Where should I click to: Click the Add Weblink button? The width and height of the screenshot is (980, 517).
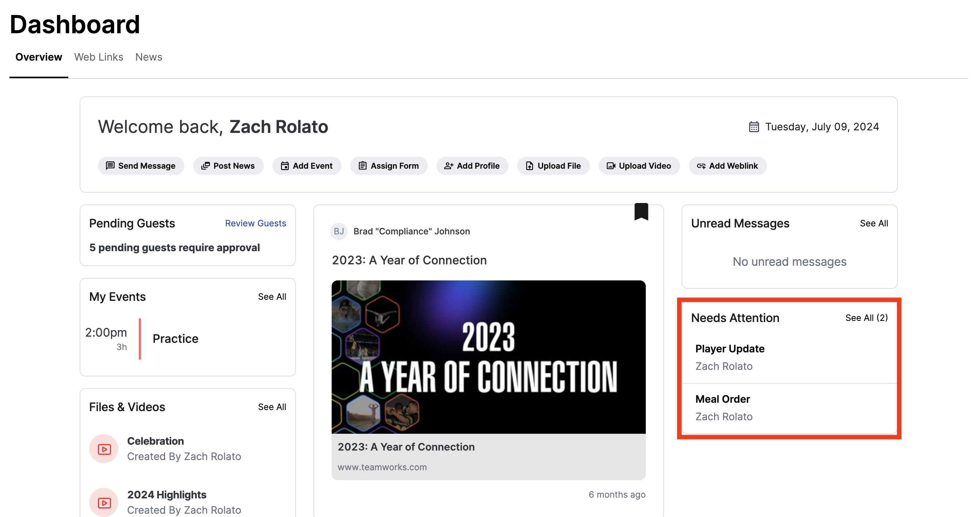coord(727,166)
